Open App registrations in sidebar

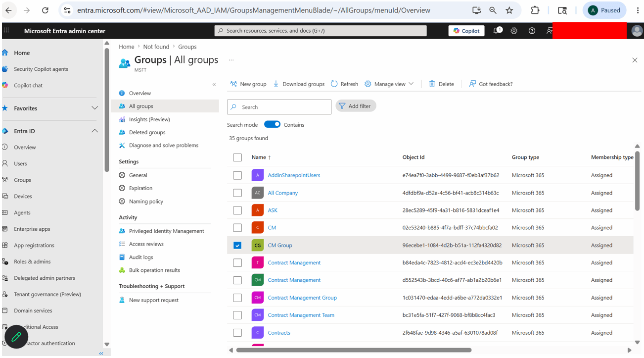[34, 245]
